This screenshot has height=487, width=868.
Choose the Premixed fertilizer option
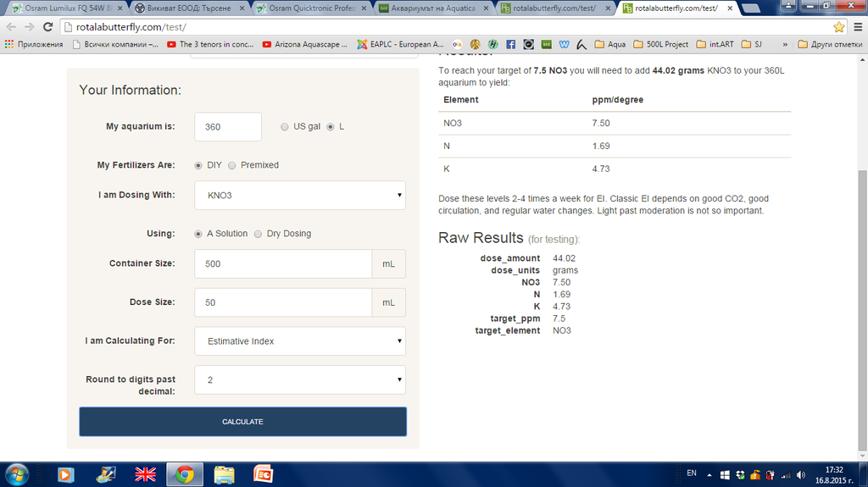tap(233, 165)
